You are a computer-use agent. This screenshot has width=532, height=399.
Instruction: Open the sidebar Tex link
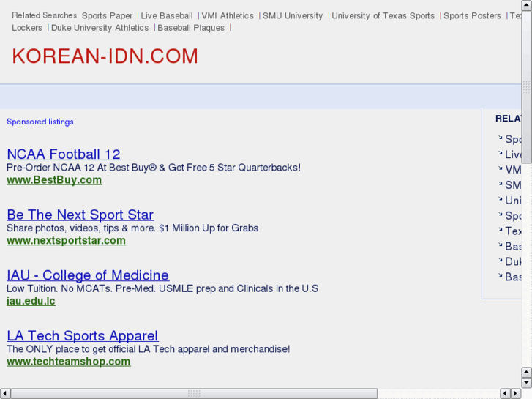(513, 231)
